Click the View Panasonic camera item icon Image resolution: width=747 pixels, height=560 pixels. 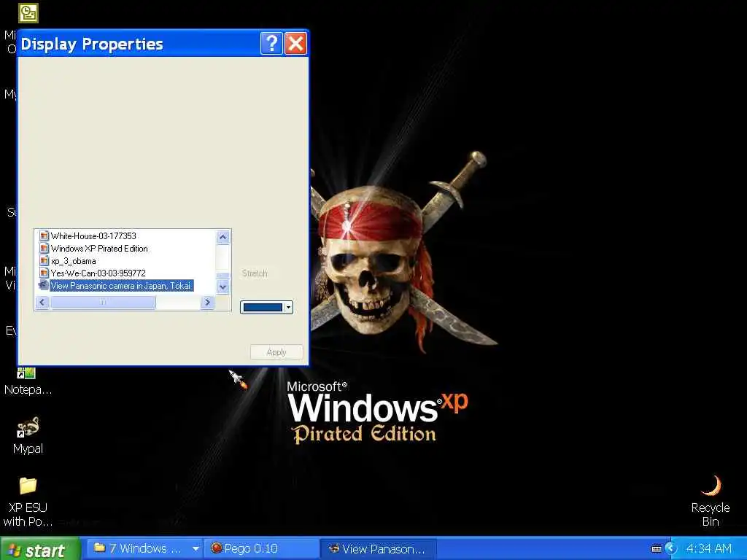tap(43, 285)
